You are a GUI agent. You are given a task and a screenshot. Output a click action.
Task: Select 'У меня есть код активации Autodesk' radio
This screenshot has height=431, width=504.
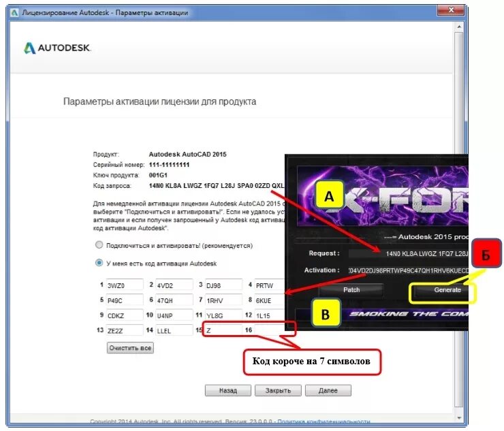pos(99,263)
